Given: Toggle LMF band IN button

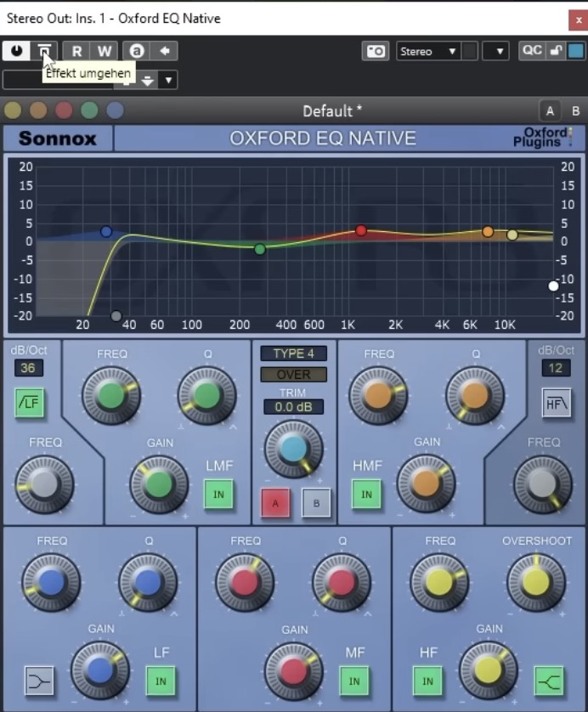Looking at the screenshot, I should [218, 494].
